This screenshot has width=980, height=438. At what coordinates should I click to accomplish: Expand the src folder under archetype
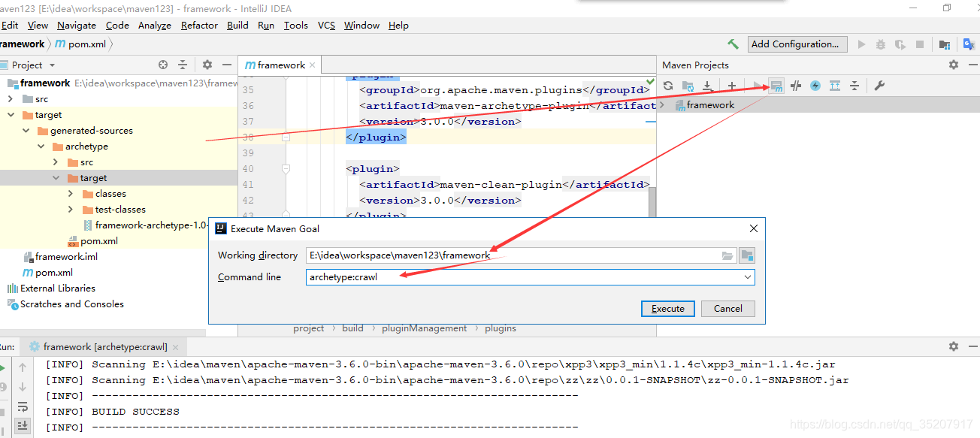coord(56,162)
